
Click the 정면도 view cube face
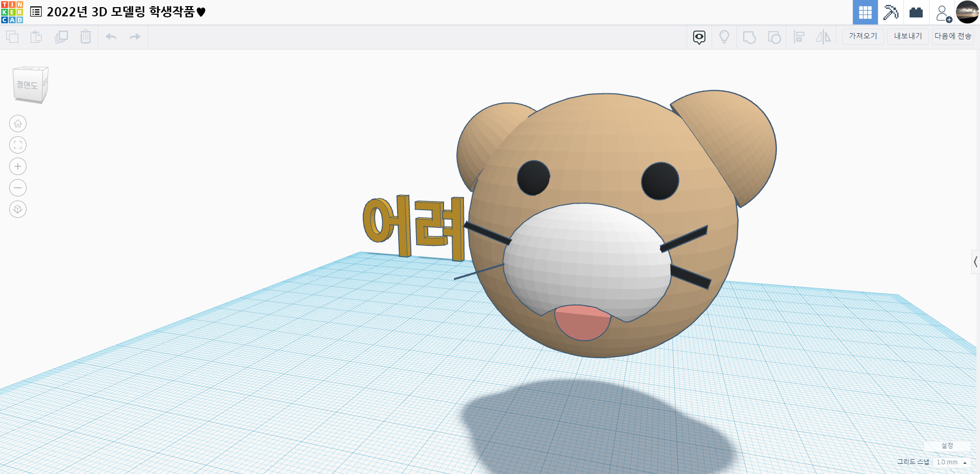pyautogui.click(x=28, y=85)
